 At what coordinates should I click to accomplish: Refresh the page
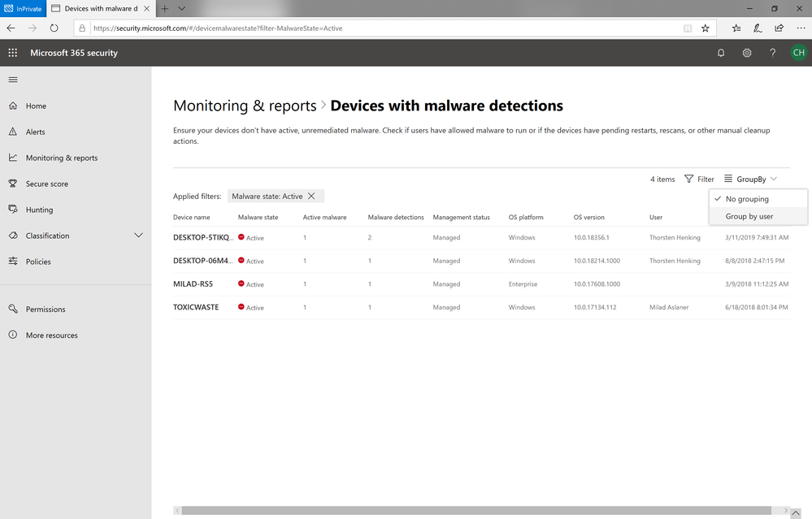54,28
